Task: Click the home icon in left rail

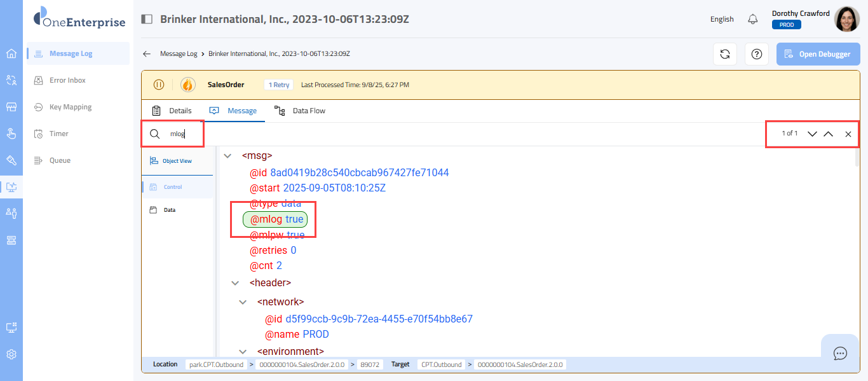Action: [x=11, y=53]
